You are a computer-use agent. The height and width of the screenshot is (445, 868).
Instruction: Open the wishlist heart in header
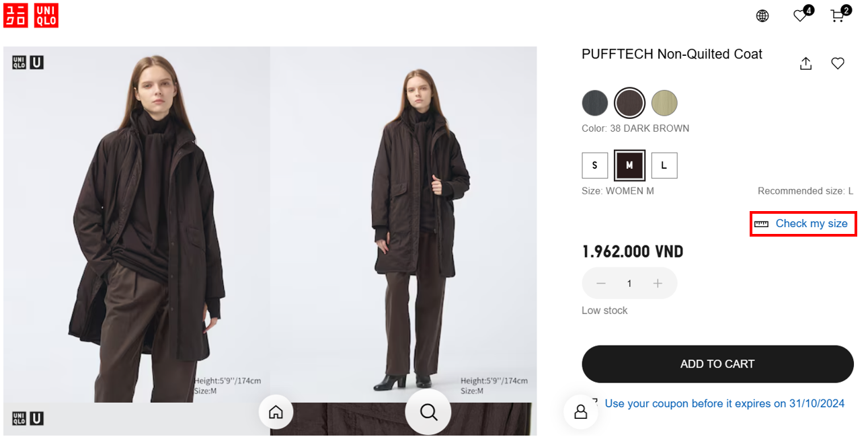pyautogui.click(x=800, y=15)
